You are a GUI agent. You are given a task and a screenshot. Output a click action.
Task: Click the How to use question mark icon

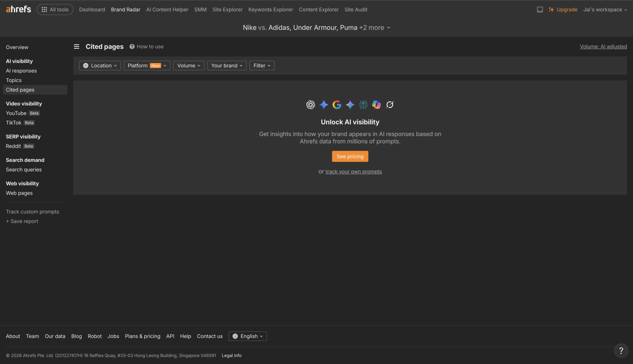(132, 46)
